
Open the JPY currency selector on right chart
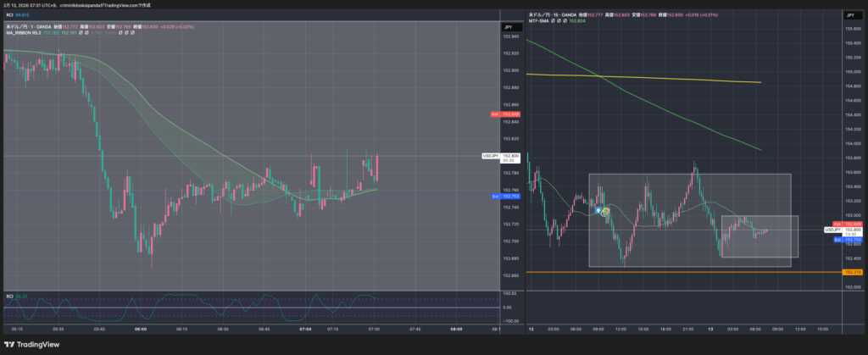click(849, 15)
